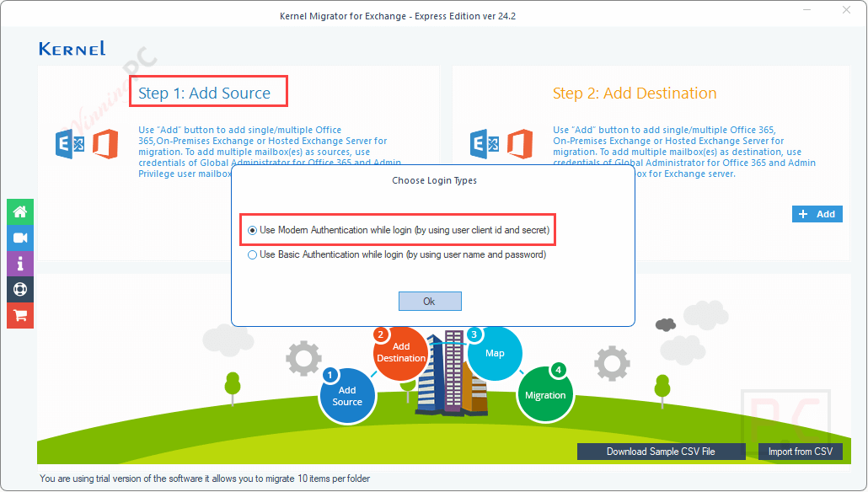Click the Add Source step circle
The image size is (868, 492).
(x=347, y=396)
